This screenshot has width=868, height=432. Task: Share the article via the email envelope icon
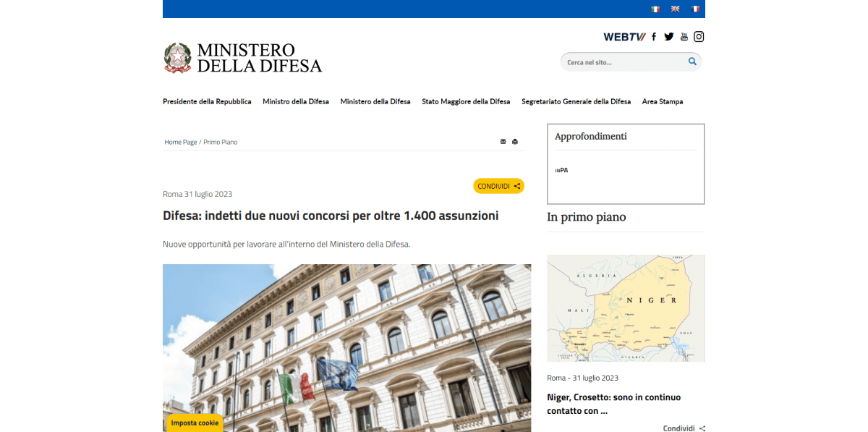503,141
